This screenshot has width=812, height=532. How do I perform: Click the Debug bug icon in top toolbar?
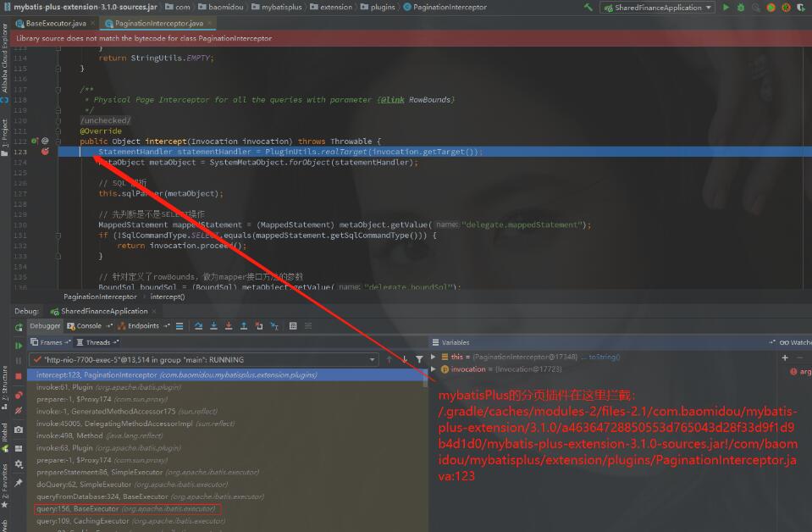pos(741,8)
